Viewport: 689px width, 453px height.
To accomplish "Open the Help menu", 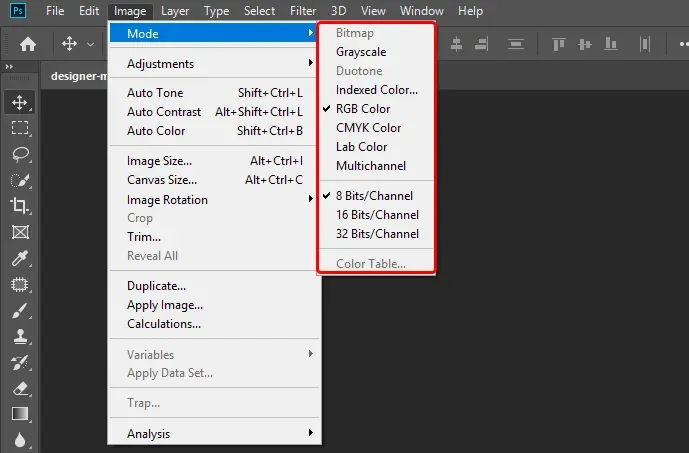I will click(x=470, y=11).
